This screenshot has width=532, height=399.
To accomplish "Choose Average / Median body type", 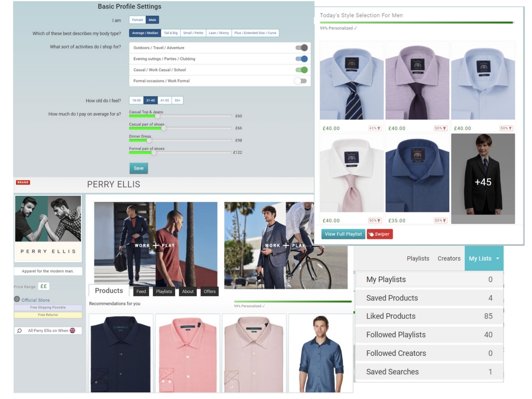I will point(145,33).
